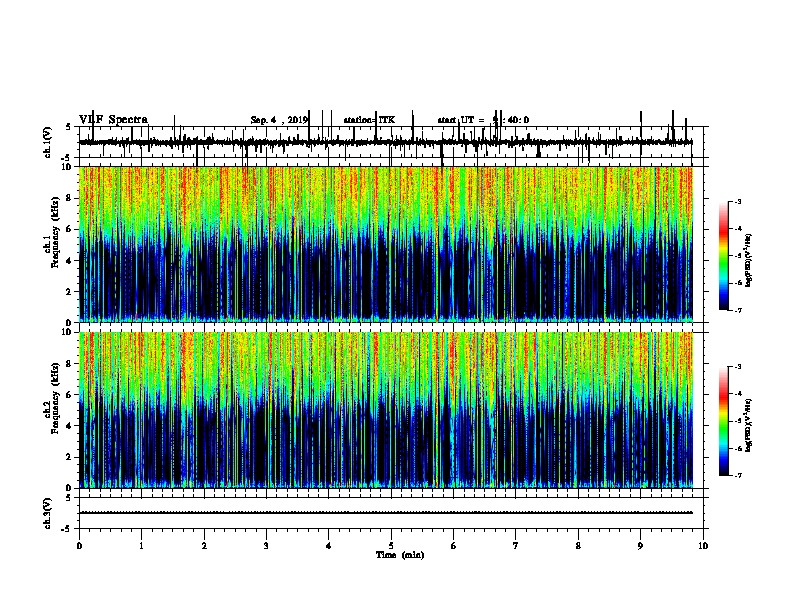Click the flat ch.3 voltage trace line
Viewport: 792px width, 612px height.
click(386, 513)
